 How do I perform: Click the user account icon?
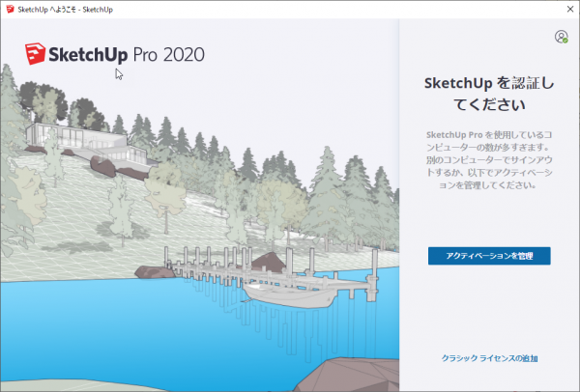561,37
